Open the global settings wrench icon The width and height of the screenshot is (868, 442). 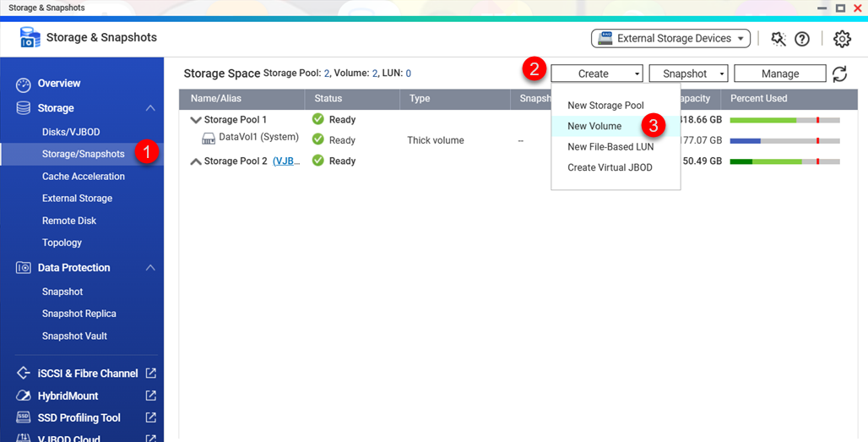pyautogui.click(x=778, y=39)
